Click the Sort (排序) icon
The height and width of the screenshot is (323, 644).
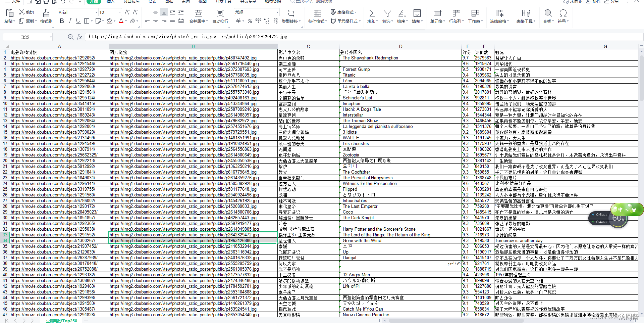(402, 13)
